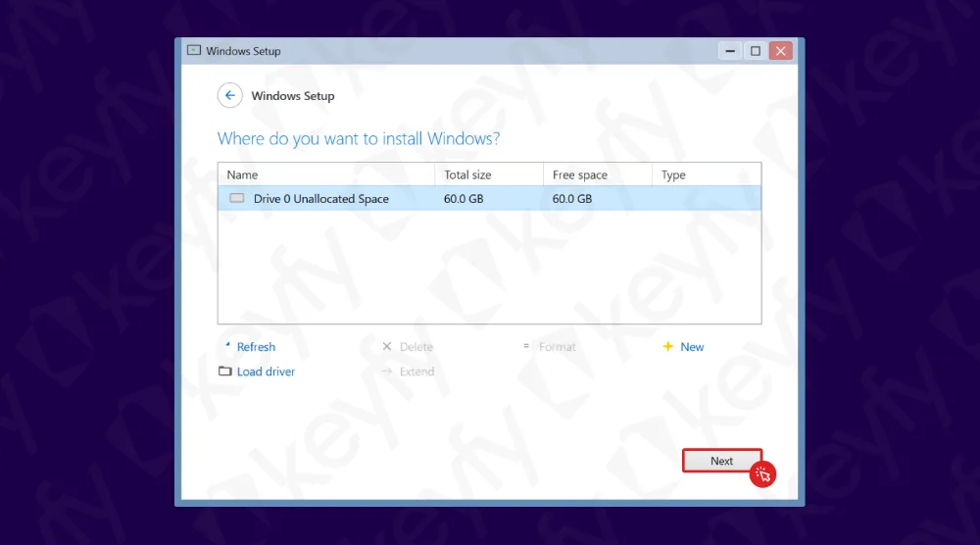Click the Name column header
The width and height of the screenshot is (980, 545).
click(x=326, y=175)
